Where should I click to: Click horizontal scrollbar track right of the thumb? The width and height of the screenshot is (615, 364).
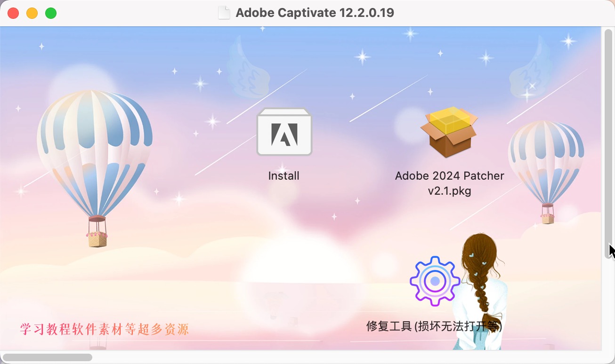click(x=346, y=357)
